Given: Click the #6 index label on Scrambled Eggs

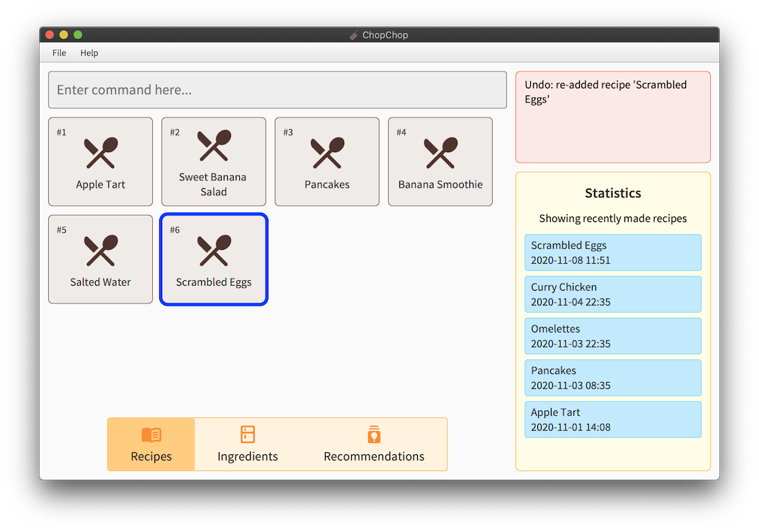Looking at the screenshot, I should pos(175,230).
